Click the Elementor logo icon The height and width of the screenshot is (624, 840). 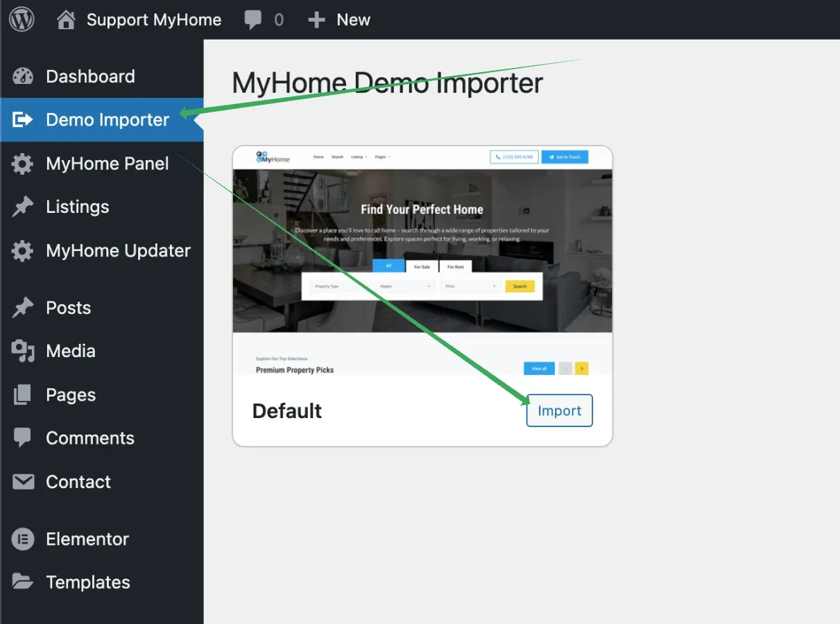coord(22,539)
